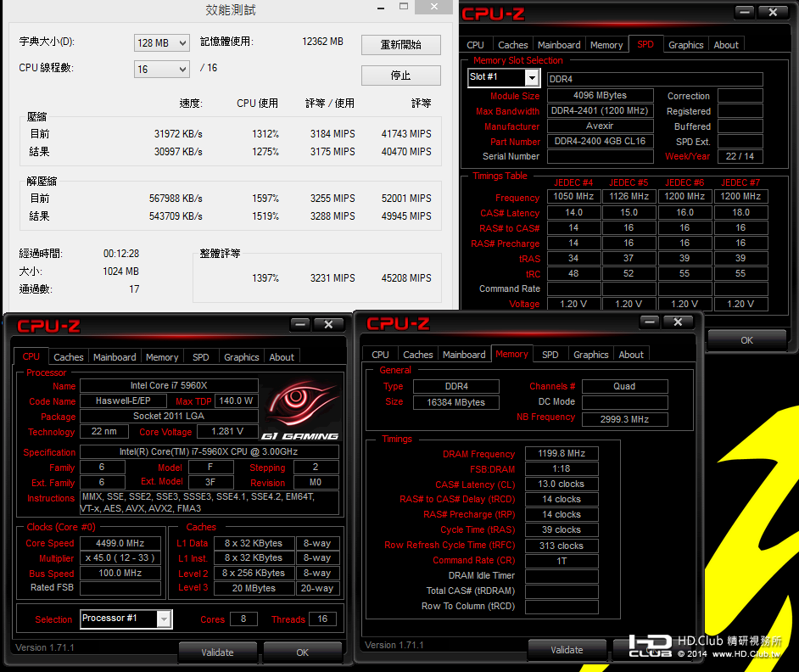Click the Command Rate value "1T"
799x672 pixels.
point(562,561)
